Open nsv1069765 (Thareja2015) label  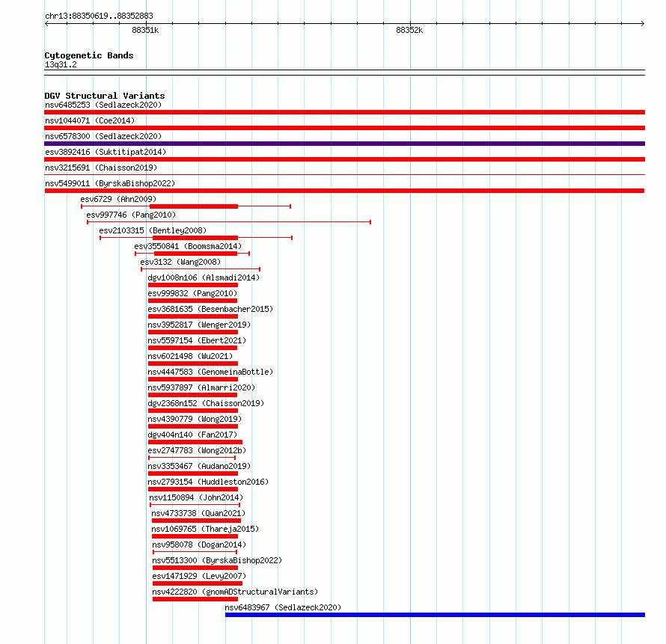tap(205, 529)
